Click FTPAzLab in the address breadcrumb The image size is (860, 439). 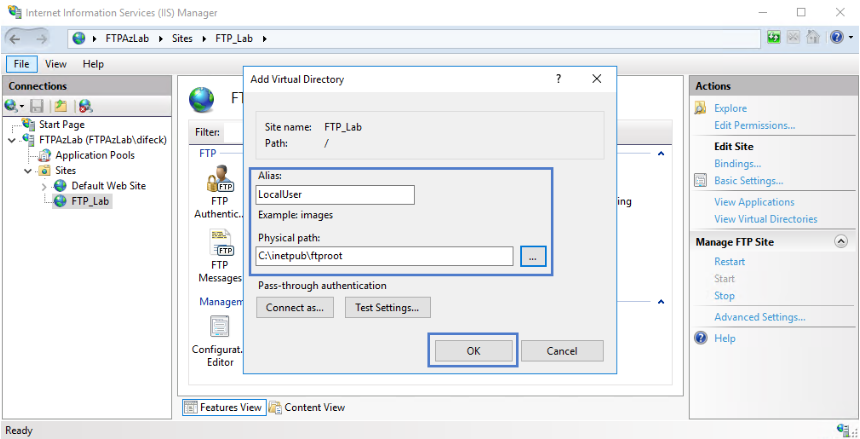point(127,38)
